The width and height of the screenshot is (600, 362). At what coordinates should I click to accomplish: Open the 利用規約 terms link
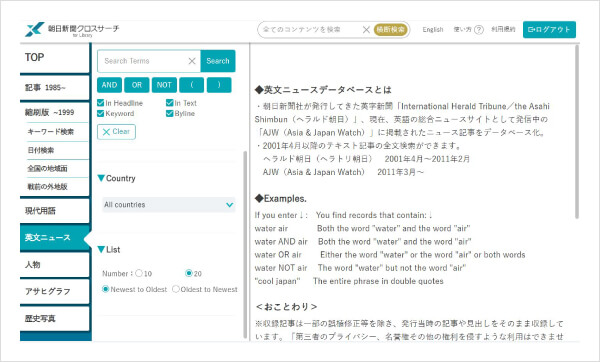[503, 29]
